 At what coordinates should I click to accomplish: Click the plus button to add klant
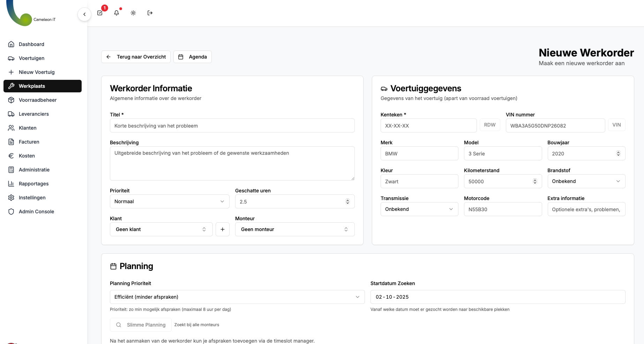tap(223, 229)
